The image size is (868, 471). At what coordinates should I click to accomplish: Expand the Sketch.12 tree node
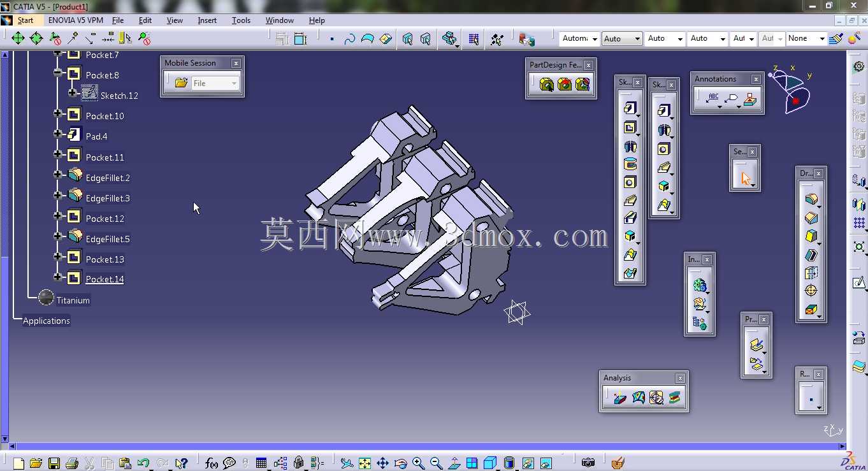(x=73, y=93)
